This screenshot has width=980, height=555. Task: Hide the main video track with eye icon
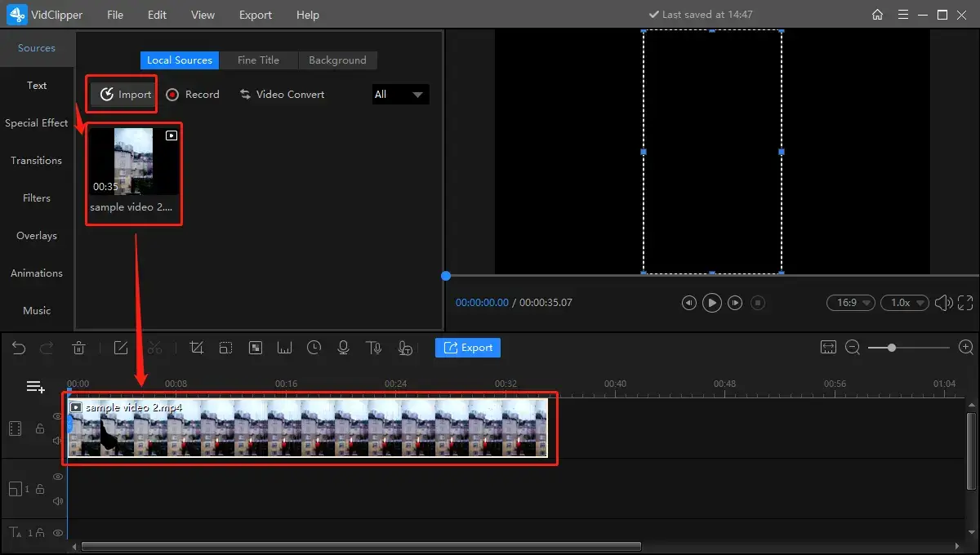point(58,416)
